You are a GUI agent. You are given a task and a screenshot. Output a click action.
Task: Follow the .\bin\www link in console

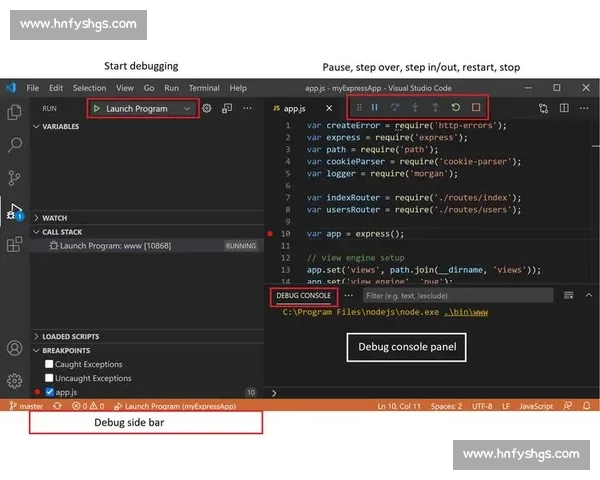pyautogui.click(x=466, y=312)
